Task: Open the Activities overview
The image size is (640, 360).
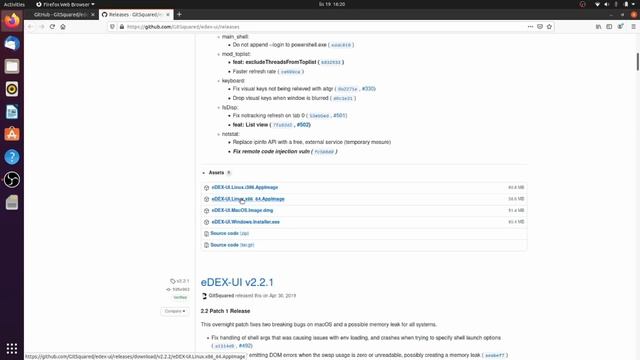Action: [x=14, y=4]
